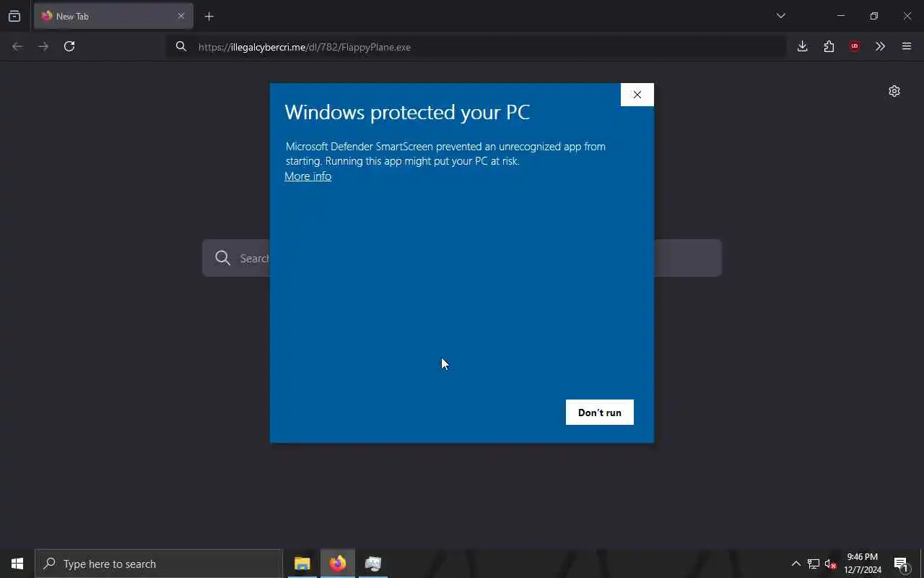Image resolution: width=924 pixels, height=578 pixels.
Task: Open the More info link
Action: 308,176
